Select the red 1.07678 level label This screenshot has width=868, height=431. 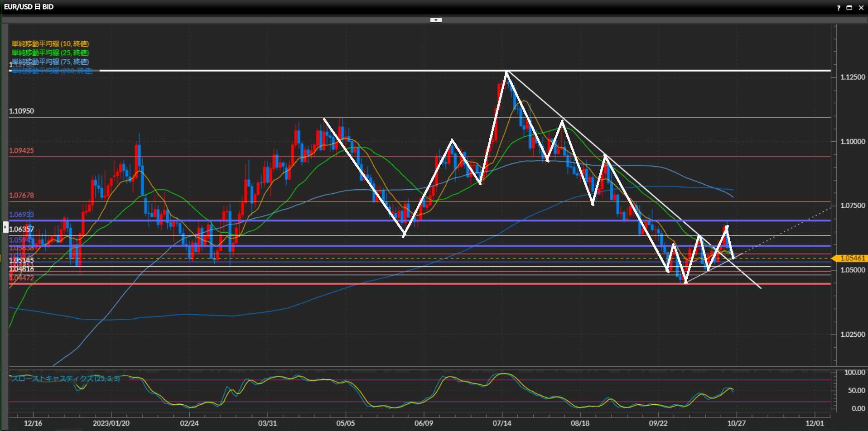click(x=21, y=196)
